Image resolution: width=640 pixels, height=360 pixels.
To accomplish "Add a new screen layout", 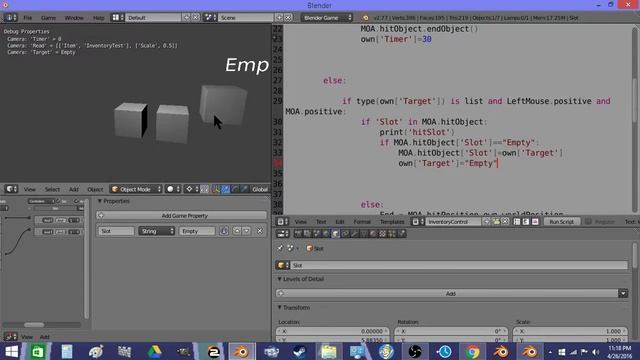I will [187, 18].
